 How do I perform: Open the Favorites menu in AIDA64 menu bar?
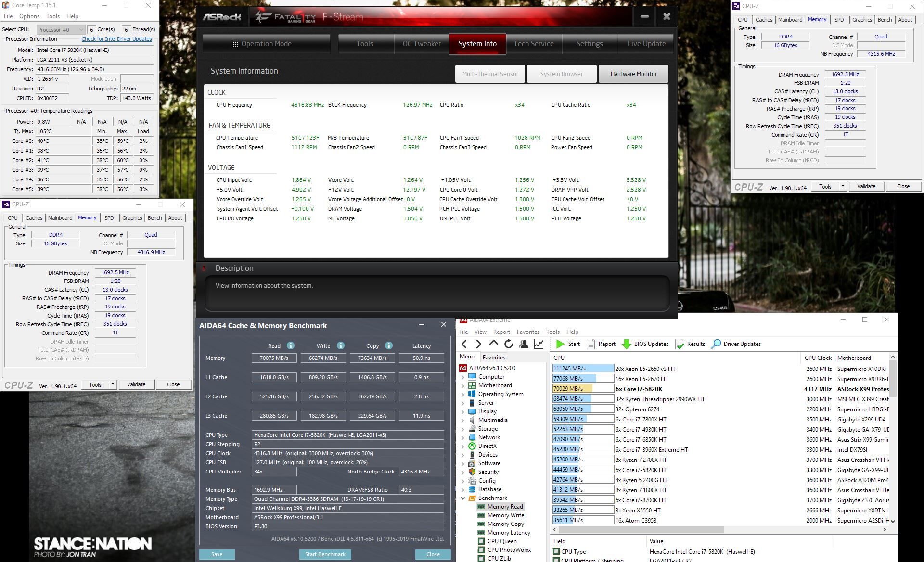(x=528, y=332)
